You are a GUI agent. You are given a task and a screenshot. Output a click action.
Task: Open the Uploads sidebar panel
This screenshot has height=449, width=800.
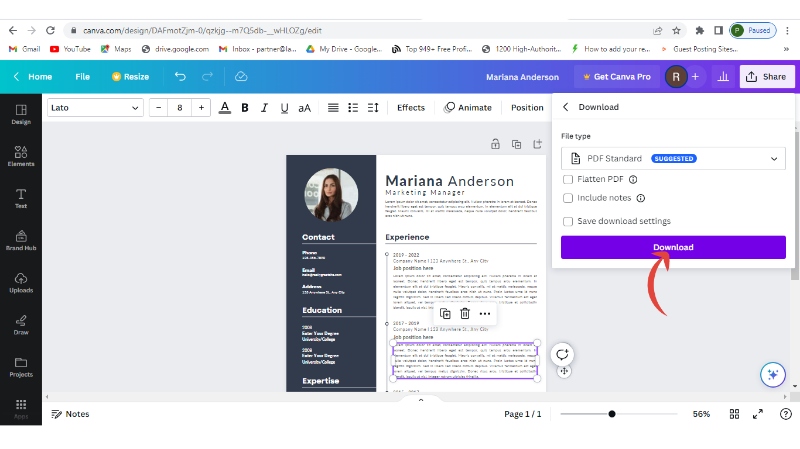click(x=21, y=282)
